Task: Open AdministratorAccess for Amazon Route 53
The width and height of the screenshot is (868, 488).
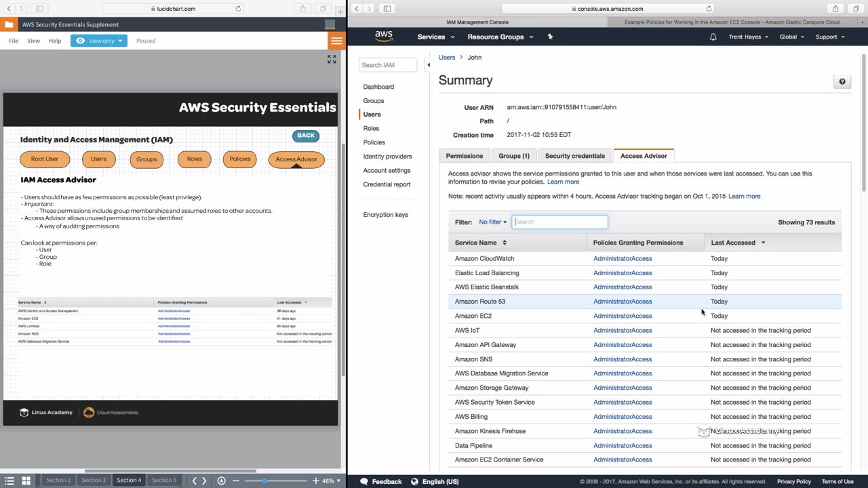Action: point(623,302)
